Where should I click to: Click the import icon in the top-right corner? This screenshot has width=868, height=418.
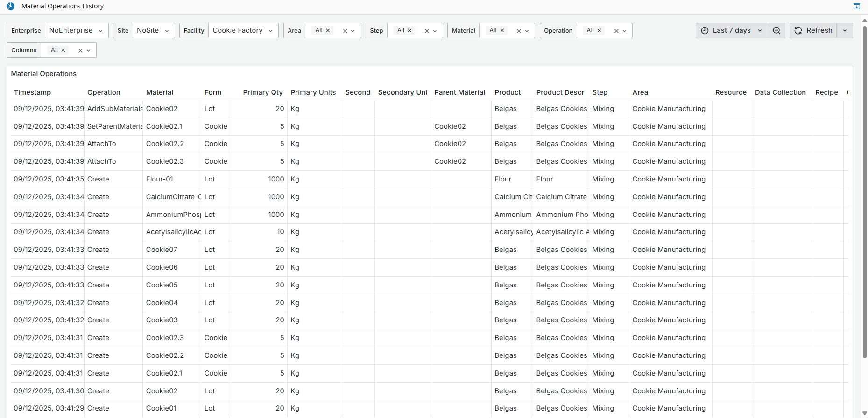pyautogui.click(x=857, y=6)
